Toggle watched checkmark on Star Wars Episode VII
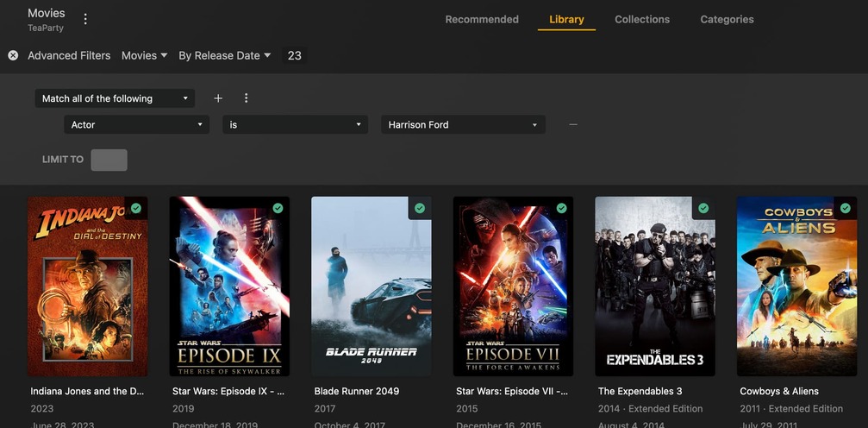Image resolution: width=868 pixels, height=428 pixels. tap(561, 208)
